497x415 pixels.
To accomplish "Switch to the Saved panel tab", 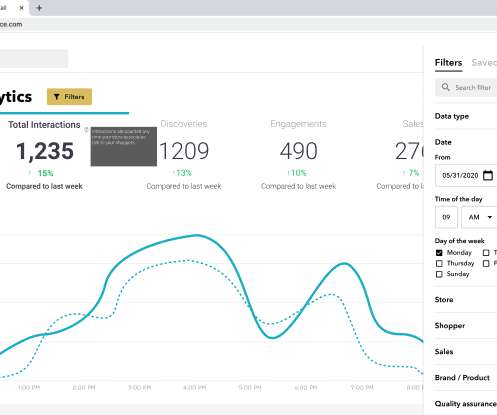I will click(484, 62).
